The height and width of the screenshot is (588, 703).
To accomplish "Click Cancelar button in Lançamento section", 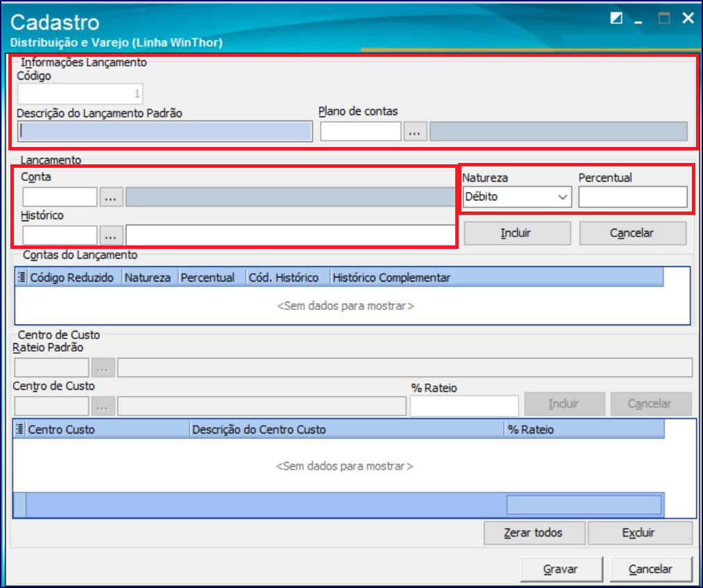I will tap(633, 233).
